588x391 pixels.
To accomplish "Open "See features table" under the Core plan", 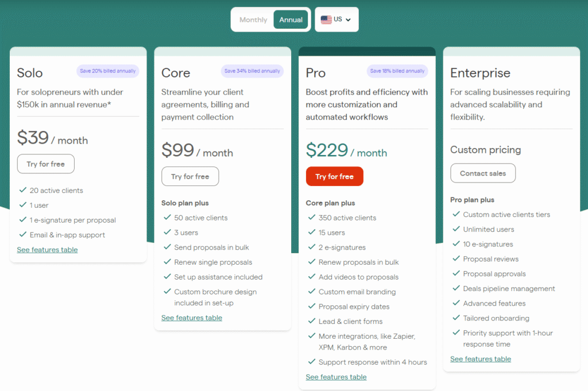I will coord(192,318).
